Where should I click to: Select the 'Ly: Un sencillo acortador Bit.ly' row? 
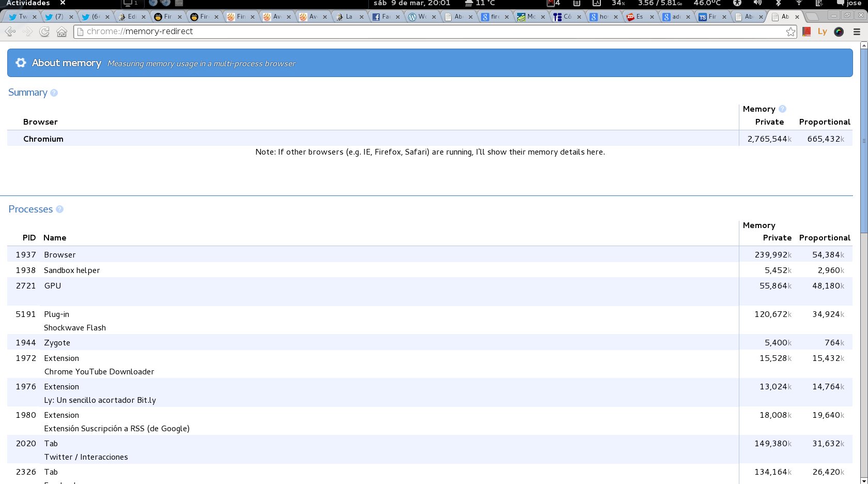430,393
